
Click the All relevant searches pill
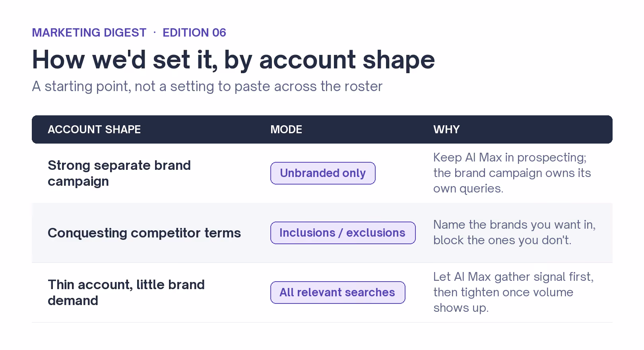338,292
